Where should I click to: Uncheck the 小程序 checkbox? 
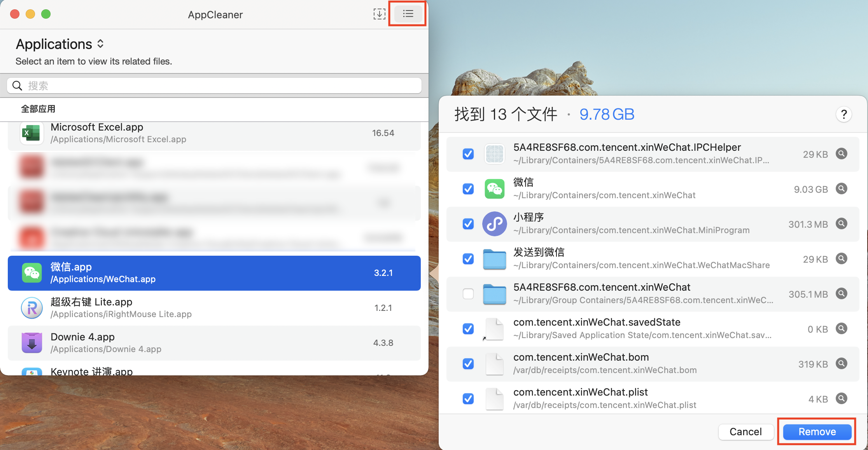(x=468, y=224)
